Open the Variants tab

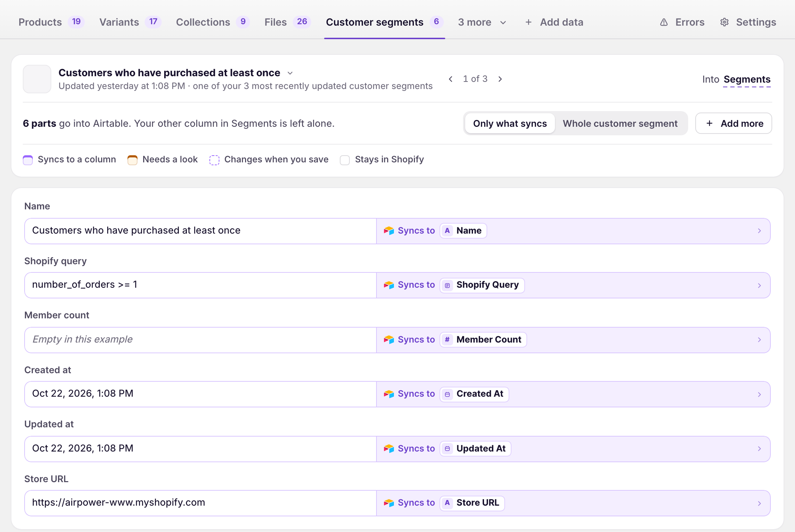tap(130, 22)
